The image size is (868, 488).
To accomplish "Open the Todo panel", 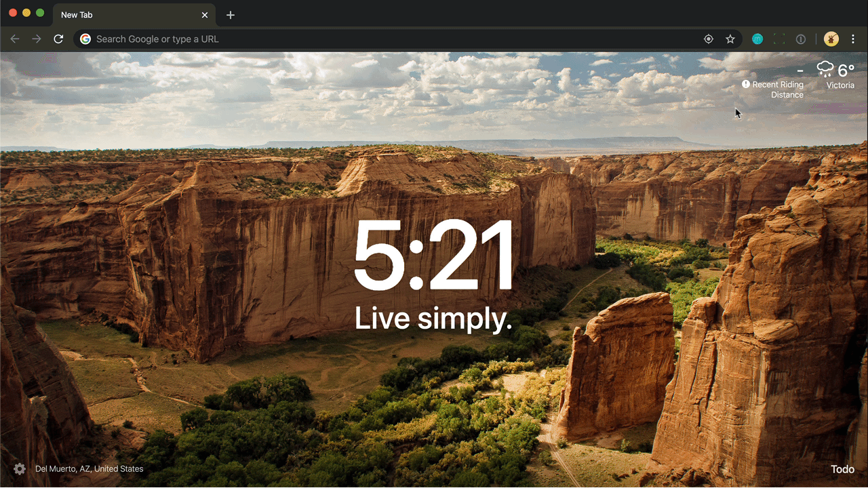I will pos(842,469).
